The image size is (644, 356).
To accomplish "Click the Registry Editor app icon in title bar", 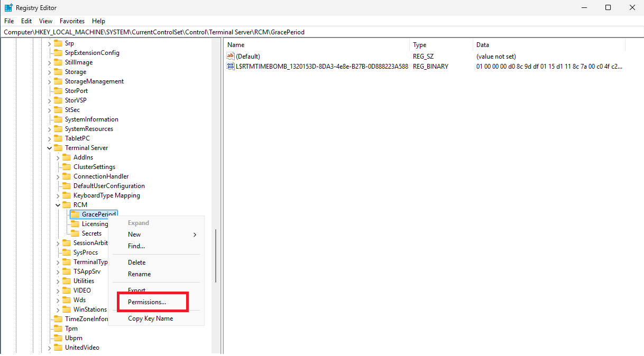I will coord(8,8).
